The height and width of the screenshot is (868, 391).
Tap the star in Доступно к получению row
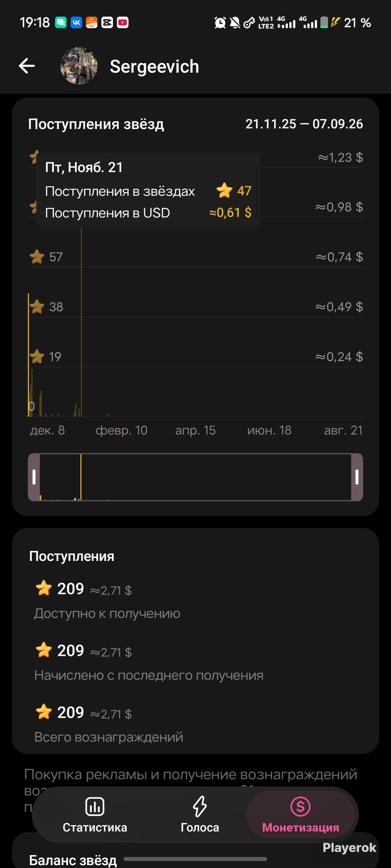(44, 588)
